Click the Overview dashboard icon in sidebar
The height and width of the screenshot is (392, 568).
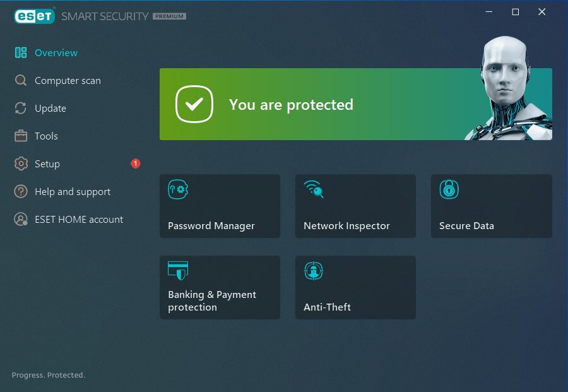click(x=21, y=52)
